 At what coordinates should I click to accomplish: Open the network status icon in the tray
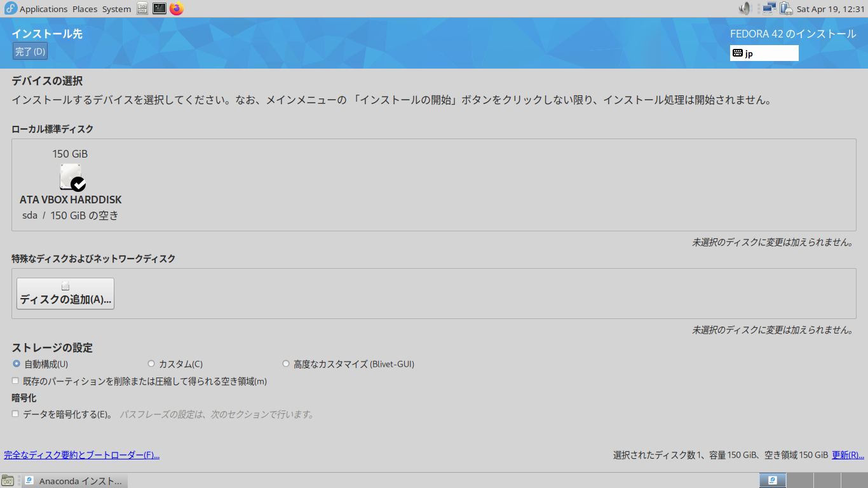pyautogui.click(x=770, y=9)
